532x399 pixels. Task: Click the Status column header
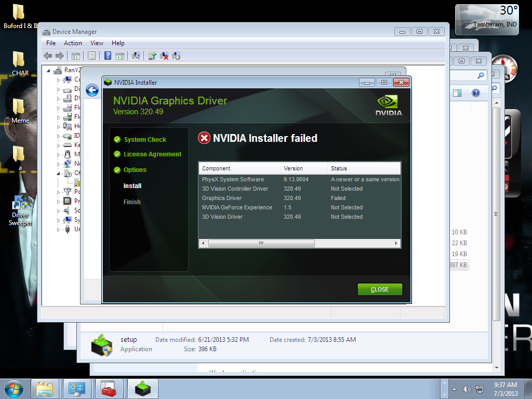339,168
